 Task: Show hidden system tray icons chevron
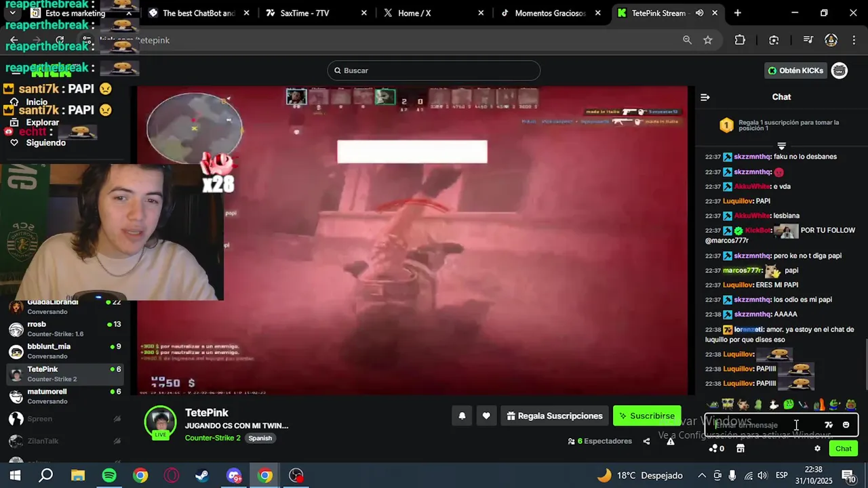702,476
